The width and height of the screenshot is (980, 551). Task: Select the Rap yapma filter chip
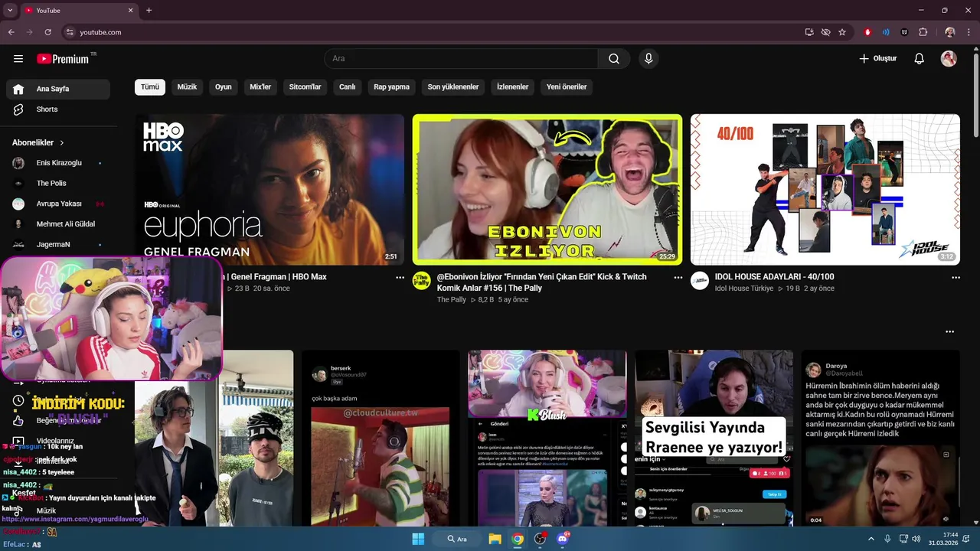[391, 87]
